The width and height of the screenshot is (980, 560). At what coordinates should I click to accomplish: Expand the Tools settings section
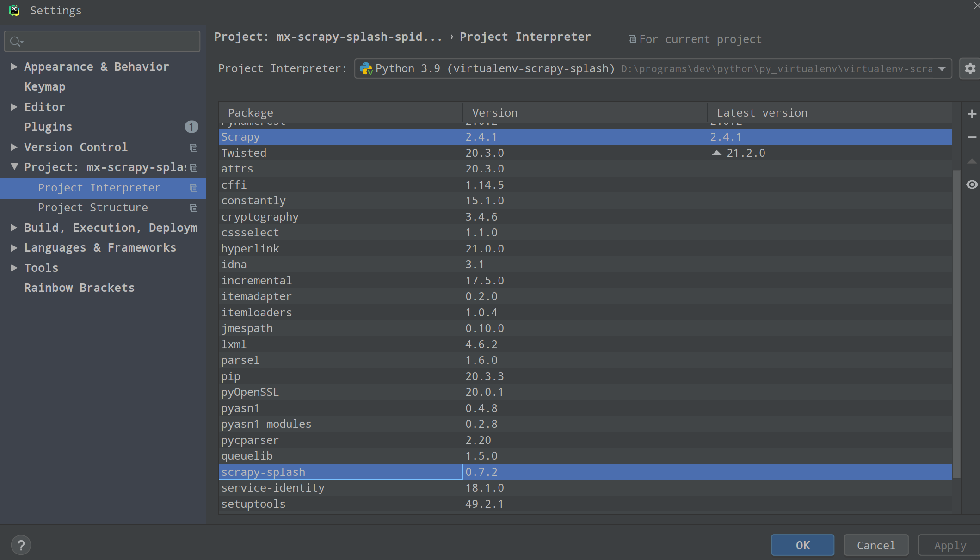(14, 268)
